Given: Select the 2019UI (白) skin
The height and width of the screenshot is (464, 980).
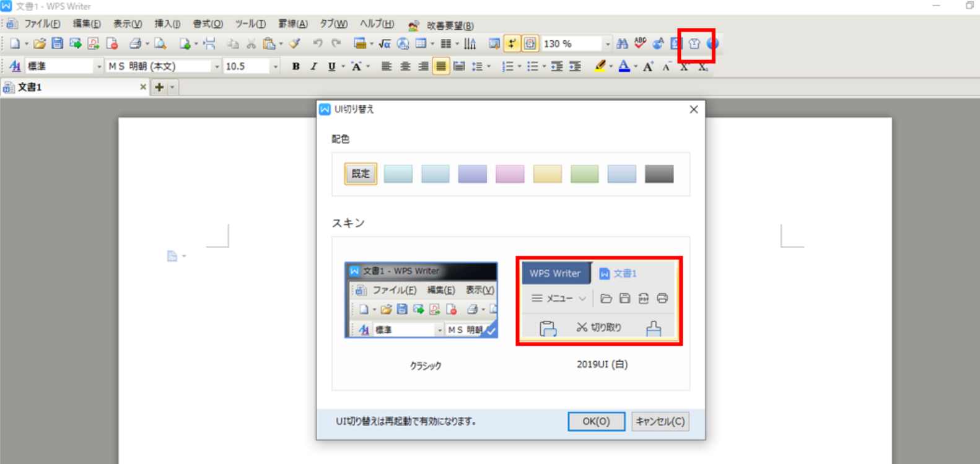Looking at the screenshot, I should pos(599,301).
